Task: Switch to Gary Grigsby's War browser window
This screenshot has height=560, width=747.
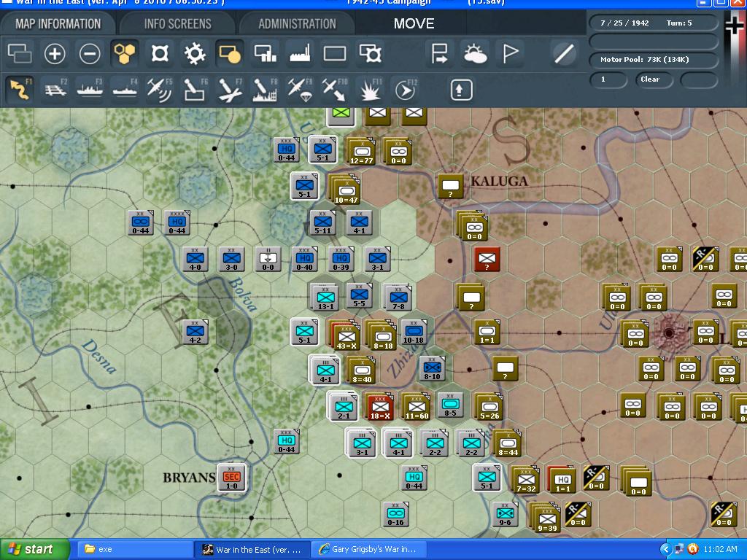Action: point(369,550)
